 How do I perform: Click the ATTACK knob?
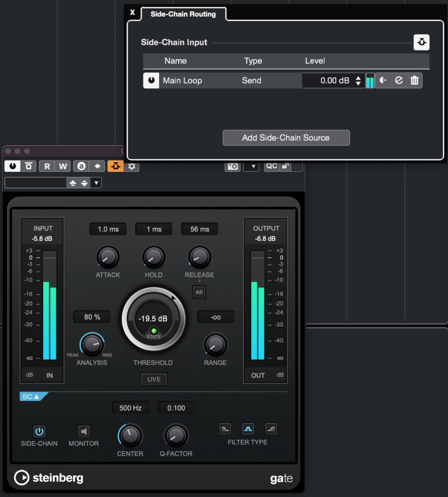[108, 257]
